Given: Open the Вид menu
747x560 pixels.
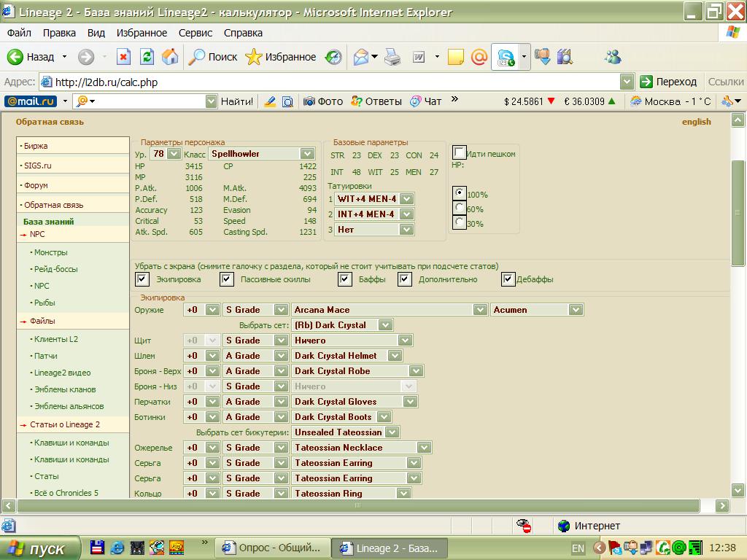Looking at the screenshot, I should 96,33.
